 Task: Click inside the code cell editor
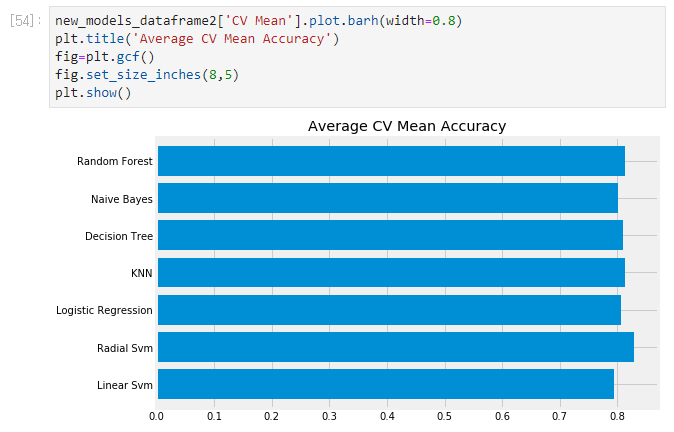pyautogui.click(x=357, y=57)
